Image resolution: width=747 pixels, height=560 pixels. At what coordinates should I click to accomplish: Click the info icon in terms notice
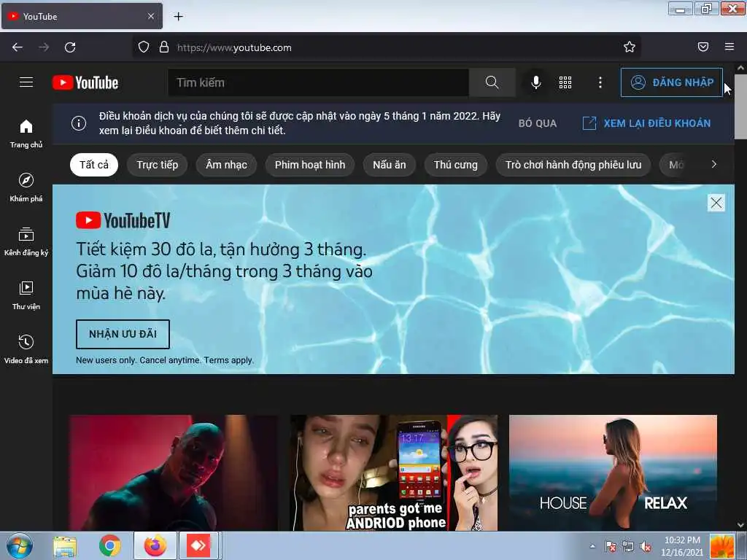click(x=79, y=123)
